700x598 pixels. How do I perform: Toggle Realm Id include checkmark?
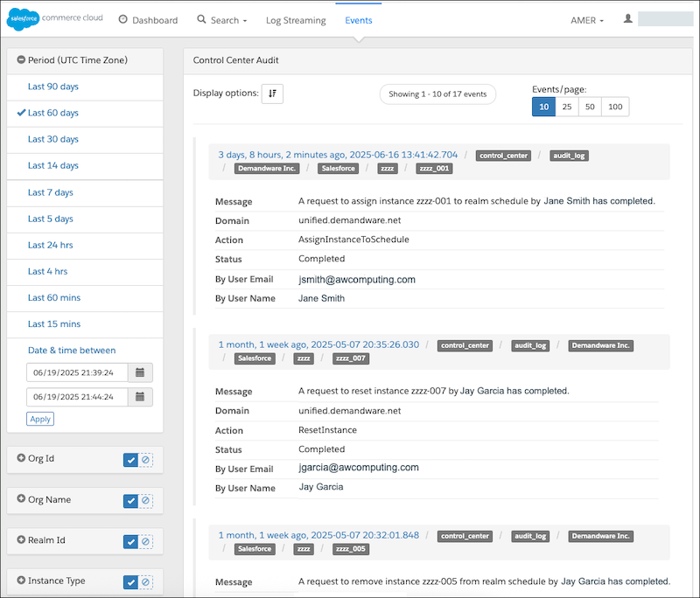130,542
